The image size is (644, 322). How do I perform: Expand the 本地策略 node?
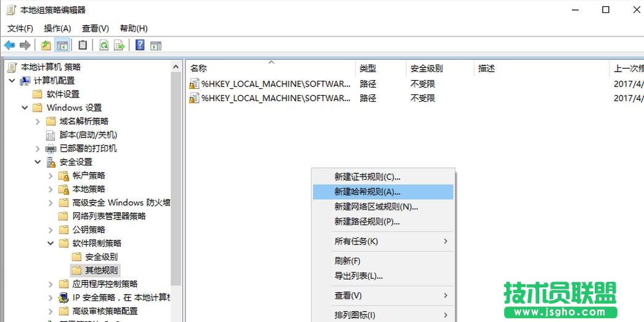tap(51, 189)
